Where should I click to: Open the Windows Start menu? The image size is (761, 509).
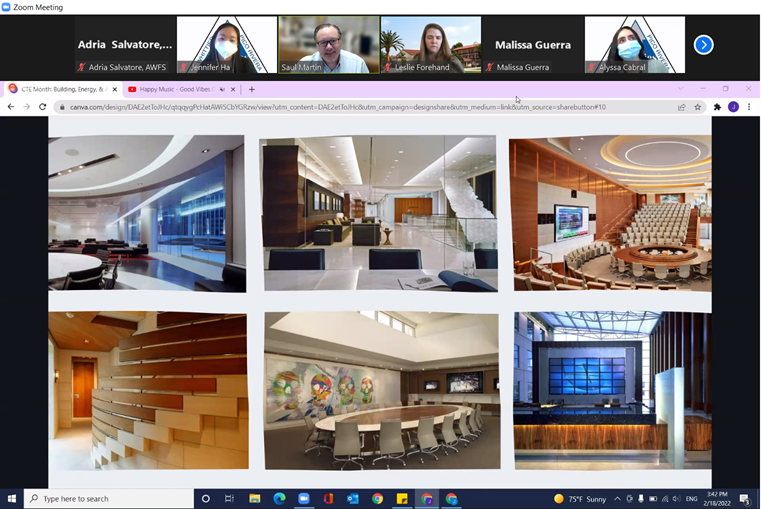(x=12, y=498)
